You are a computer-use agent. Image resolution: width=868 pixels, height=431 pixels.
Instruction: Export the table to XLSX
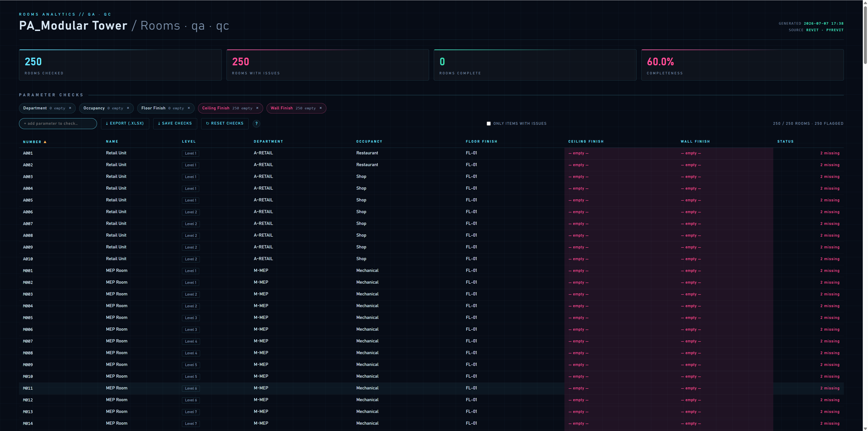tap(125, 123)
